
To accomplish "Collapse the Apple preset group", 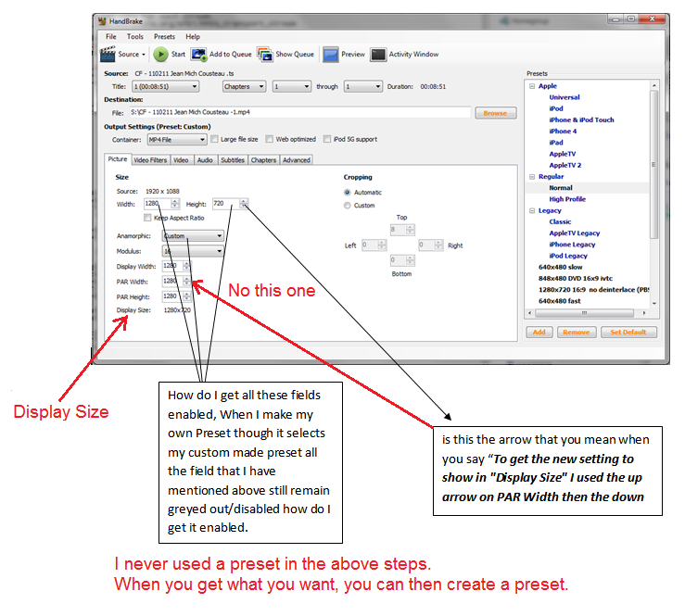I will point(532,86).
